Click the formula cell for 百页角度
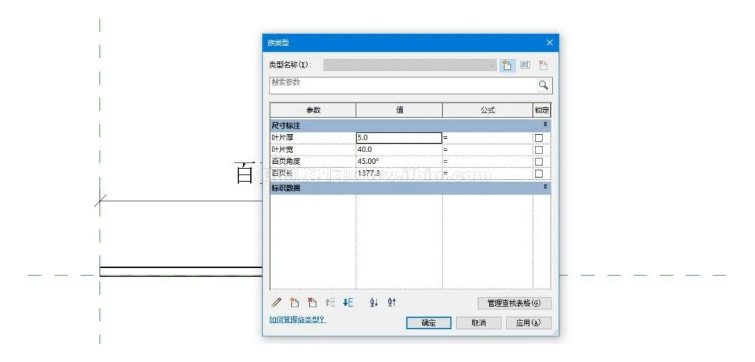 click(487, 162)
